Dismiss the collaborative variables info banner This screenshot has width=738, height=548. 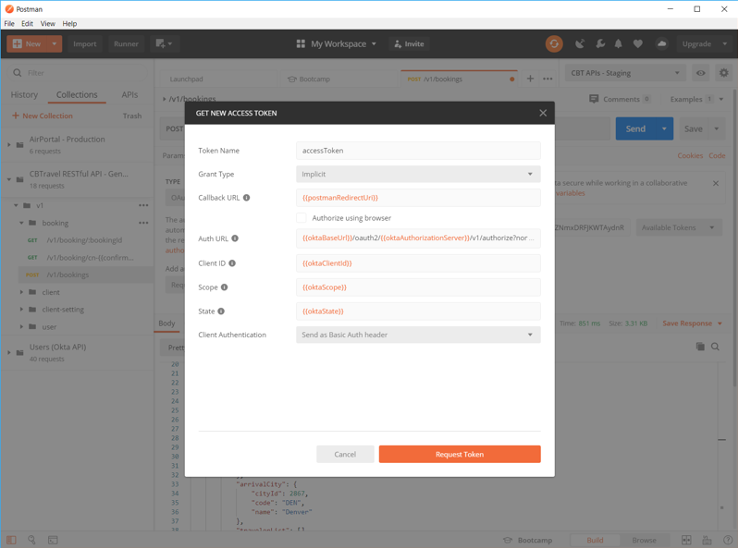715,183
